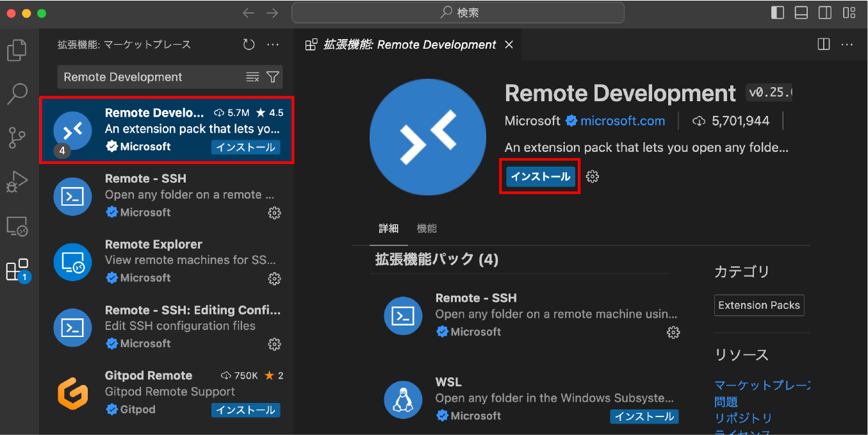This screenshot has width=868, height=435.
Task: Select the 拡張機能: Remote Development editor tab
Action: [x=409, y=44]
